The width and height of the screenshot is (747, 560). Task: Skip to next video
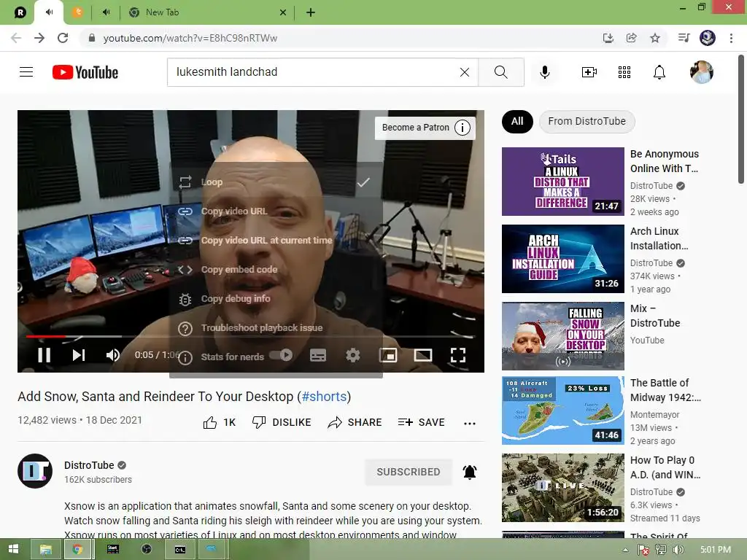pos(79,355)
